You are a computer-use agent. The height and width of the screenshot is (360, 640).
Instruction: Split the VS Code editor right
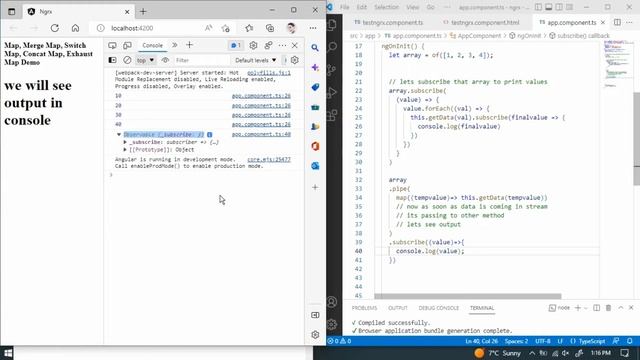tap(617, 22)
